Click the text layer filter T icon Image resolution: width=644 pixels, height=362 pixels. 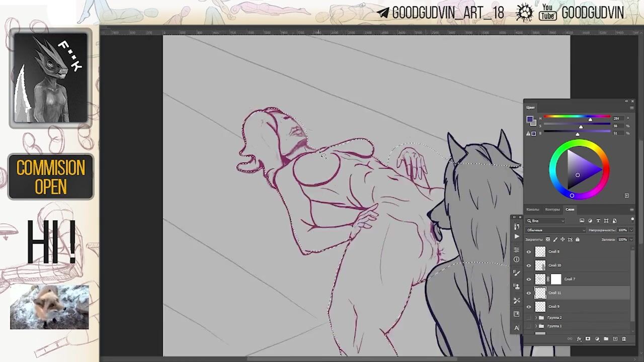[x=598, y=221]
